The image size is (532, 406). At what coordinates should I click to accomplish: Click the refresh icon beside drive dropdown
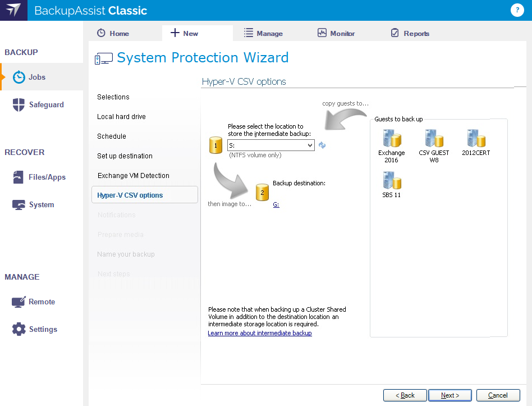pos(322,145)
